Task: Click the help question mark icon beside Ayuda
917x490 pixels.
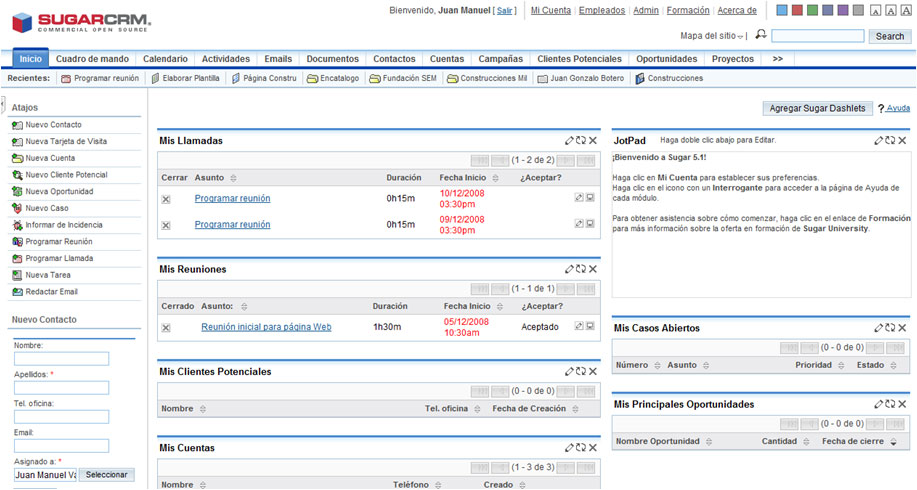Action: (881, 109)
